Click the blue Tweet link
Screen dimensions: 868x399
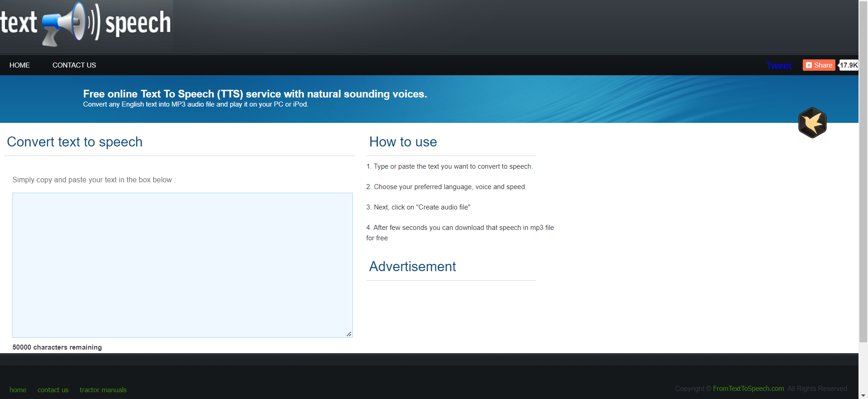click(x=779, y=66)
